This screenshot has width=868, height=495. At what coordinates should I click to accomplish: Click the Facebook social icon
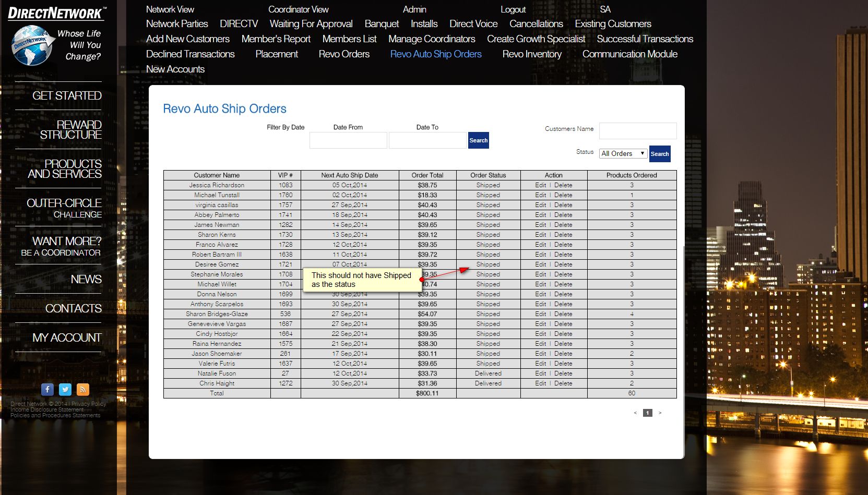(47, 390)
